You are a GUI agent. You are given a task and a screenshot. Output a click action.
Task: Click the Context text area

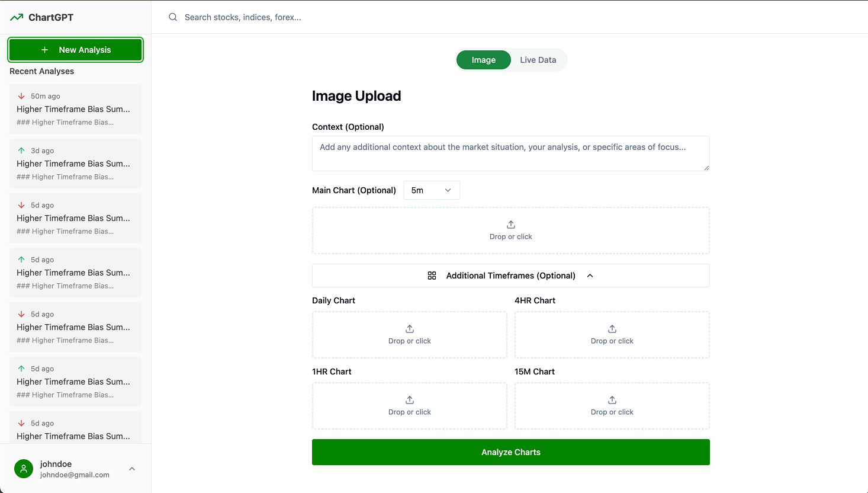[511, 153]
